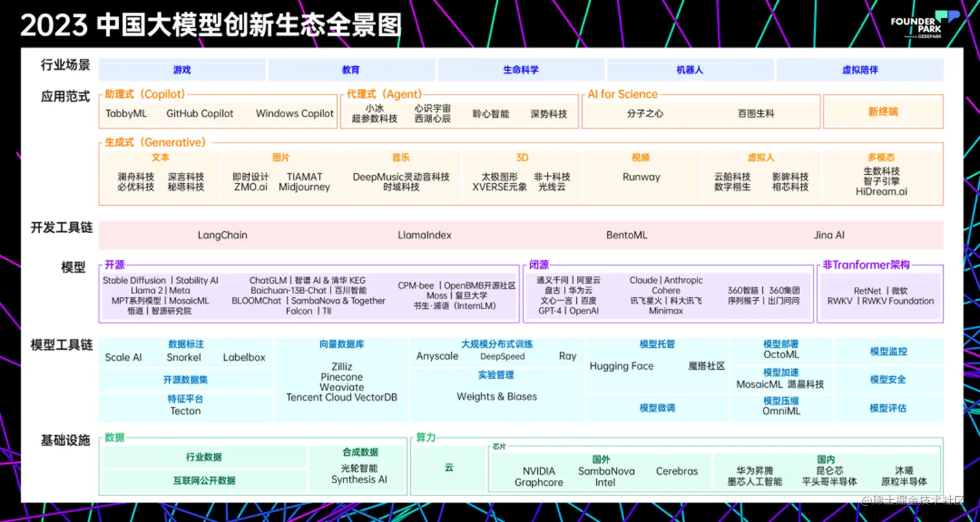Click GitHub Copilot in 助理式区域
Screen dimensions: 980x522
[x=200, y=113]
